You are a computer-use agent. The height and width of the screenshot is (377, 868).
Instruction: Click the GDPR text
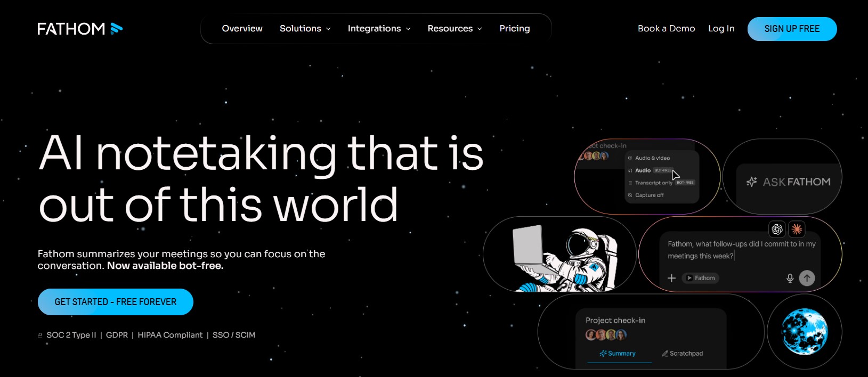pos(117,335)
